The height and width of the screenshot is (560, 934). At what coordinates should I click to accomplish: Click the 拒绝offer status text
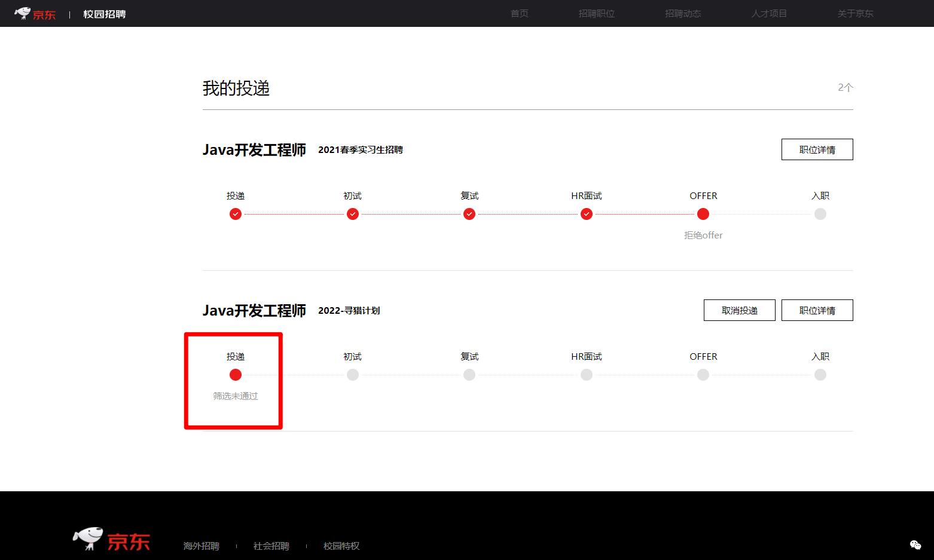tap(703, 235)
